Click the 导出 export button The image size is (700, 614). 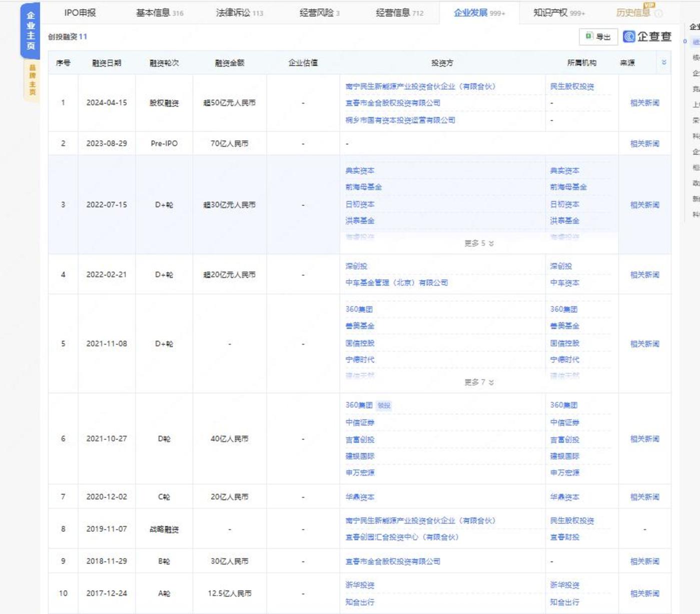point(597,36)
